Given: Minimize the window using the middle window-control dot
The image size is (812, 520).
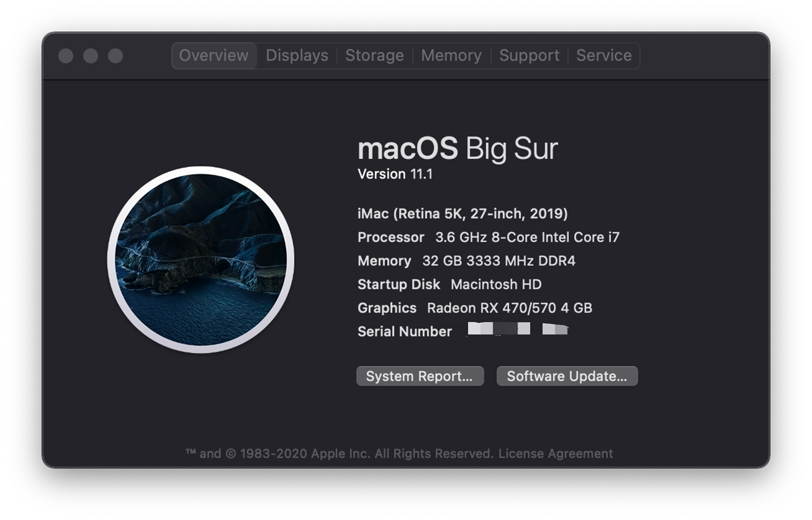Looking at the screenshot, I should [x=91, y=56].
